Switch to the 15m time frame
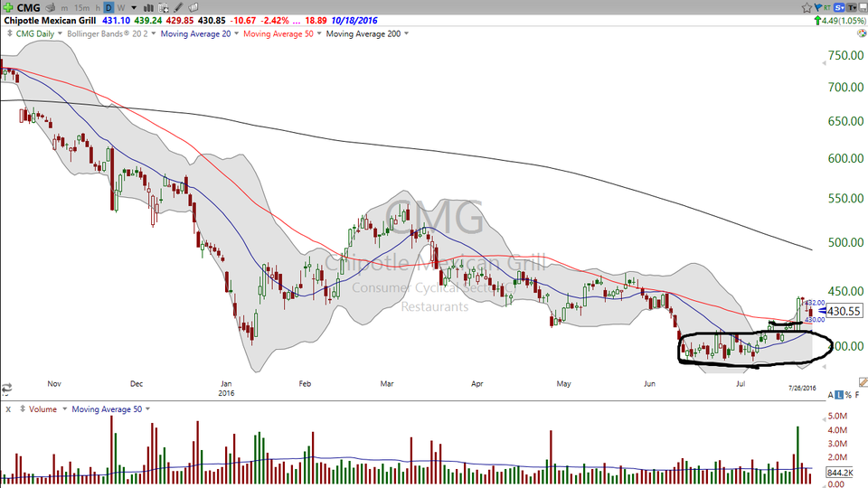This screenshot has height=488, width=868. tap(82, 8)
